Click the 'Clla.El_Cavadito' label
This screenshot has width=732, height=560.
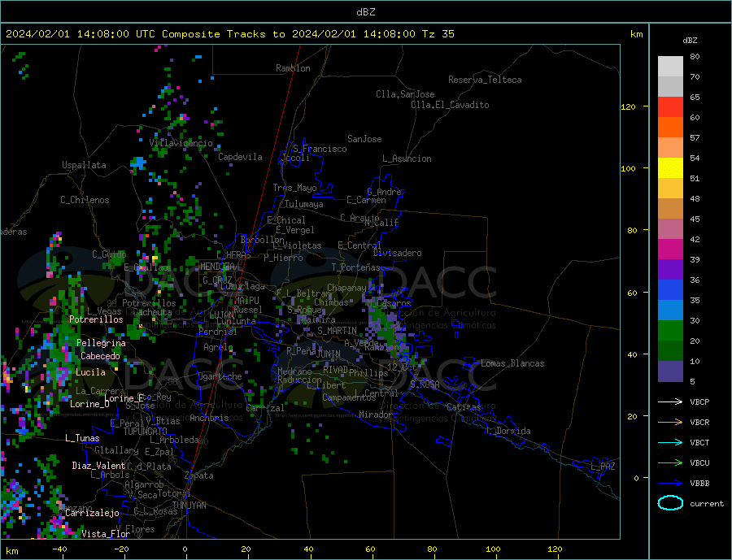click(450, 105)
